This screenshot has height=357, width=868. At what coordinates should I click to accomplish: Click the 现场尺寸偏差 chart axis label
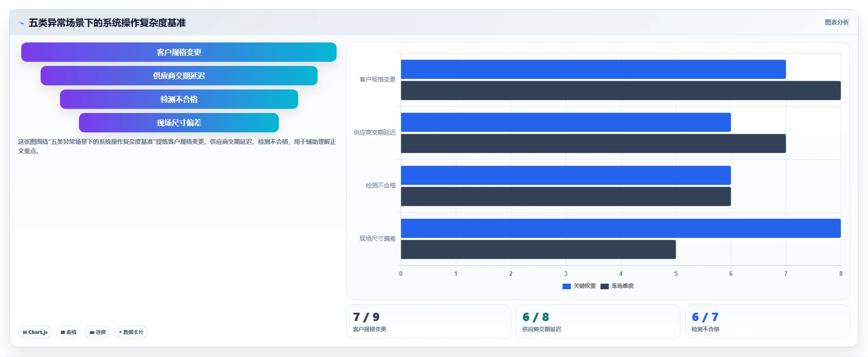point(378,238)
